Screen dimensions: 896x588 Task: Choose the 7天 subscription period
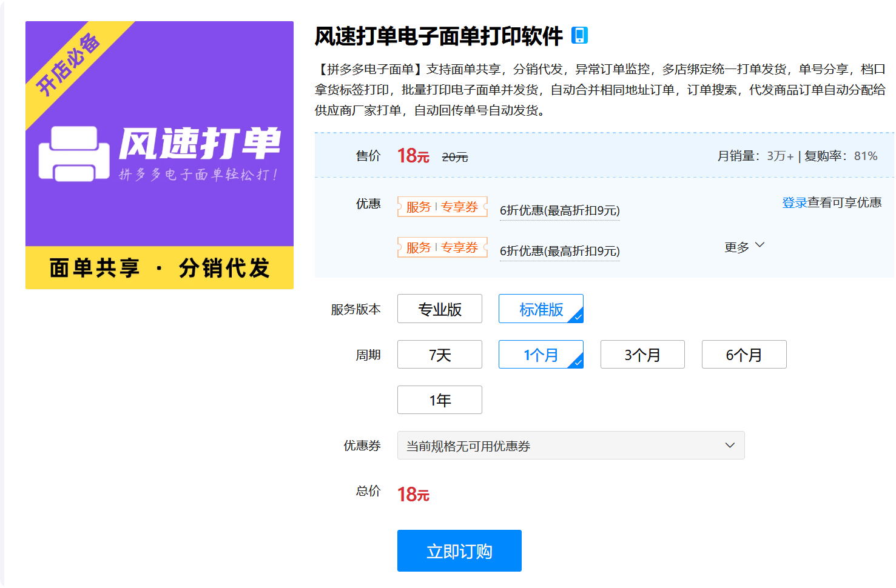[439, 355]
